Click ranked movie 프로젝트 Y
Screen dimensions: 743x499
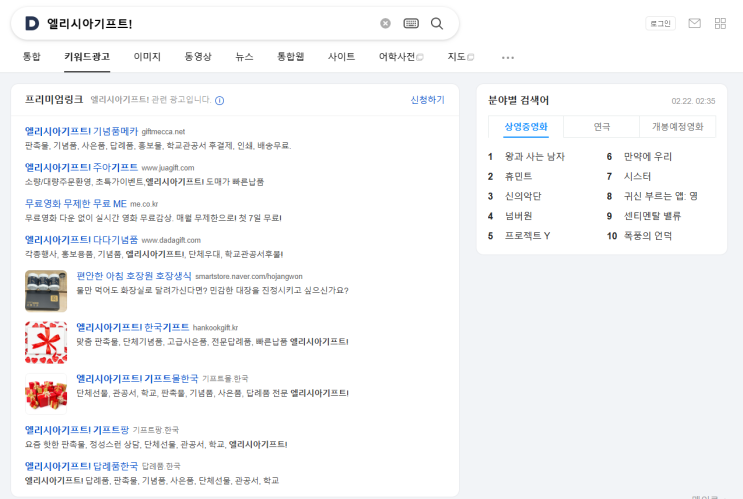(x=527, y=236)
